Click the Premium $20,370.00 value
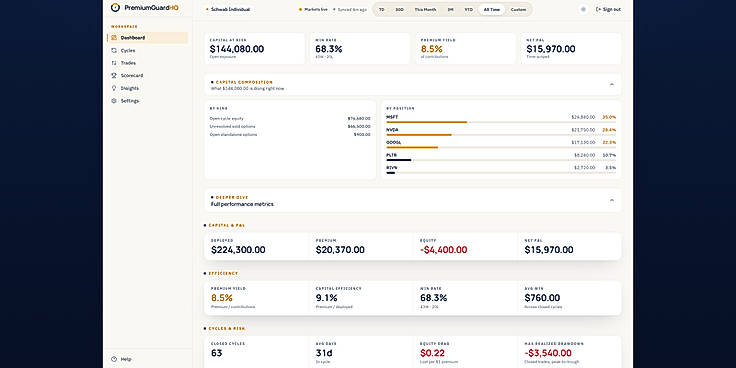This screenshot has width=736, height=368. click(x=340, y=250)
